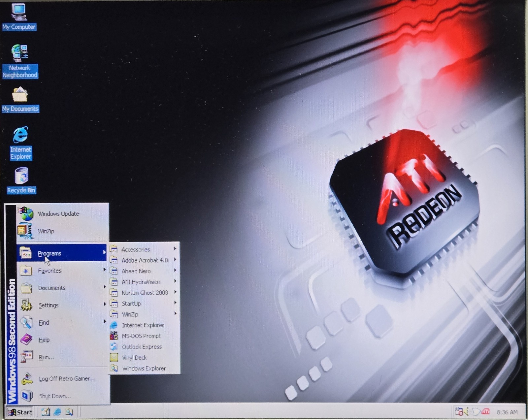The width and height of the screenshot is (528, 420).
Task: Choose Shut Down... in the Start menu
Action: tap(63, 396)
